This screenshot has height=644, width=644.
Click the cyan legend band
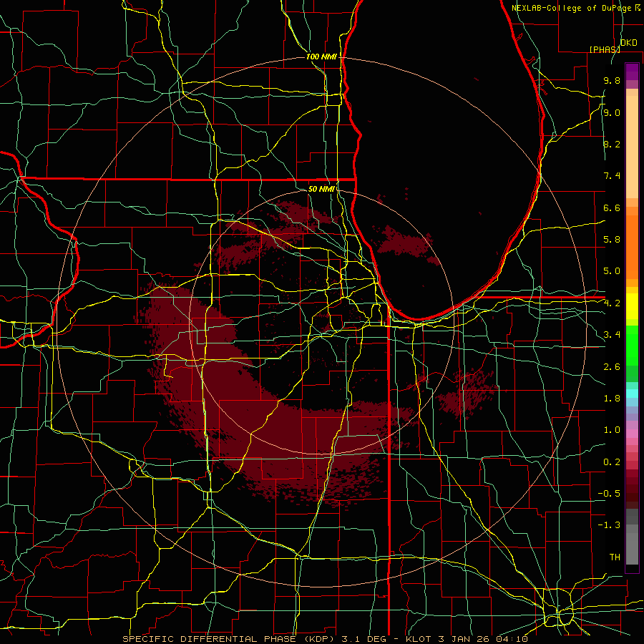tap(632, 394)
